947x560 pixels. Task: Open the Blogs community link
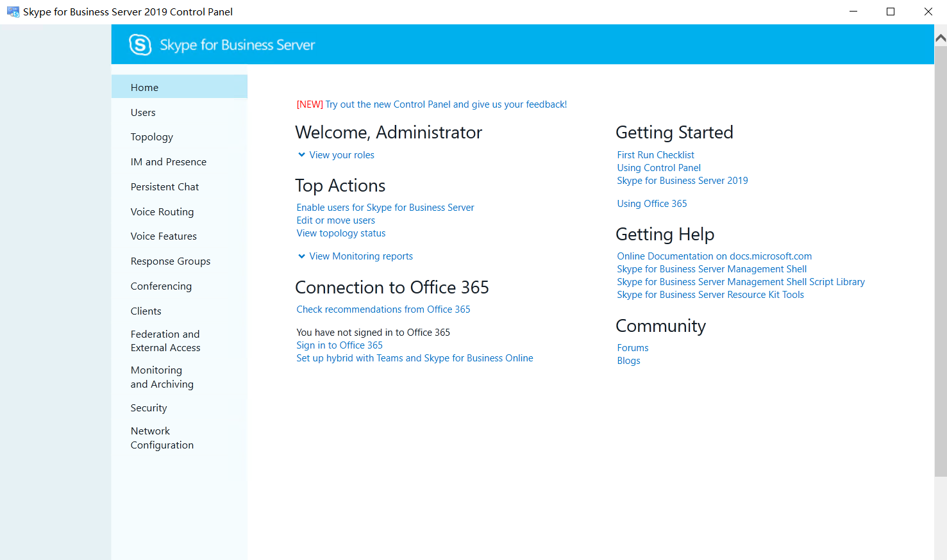tap(628, 361)
